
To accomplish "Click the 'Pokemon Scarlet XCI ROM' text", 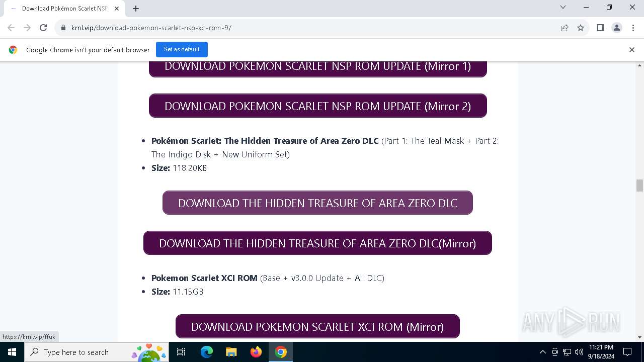I will click(x=204, y=278).
